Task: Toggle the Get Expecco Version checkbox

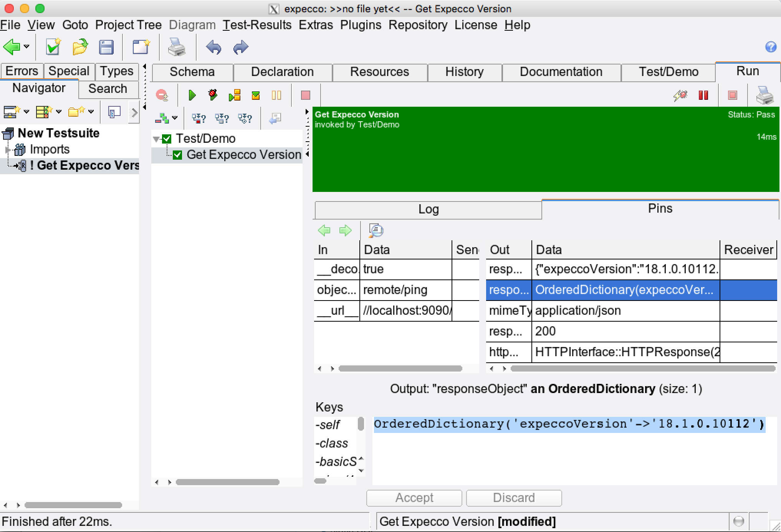Action: point(177,155)
